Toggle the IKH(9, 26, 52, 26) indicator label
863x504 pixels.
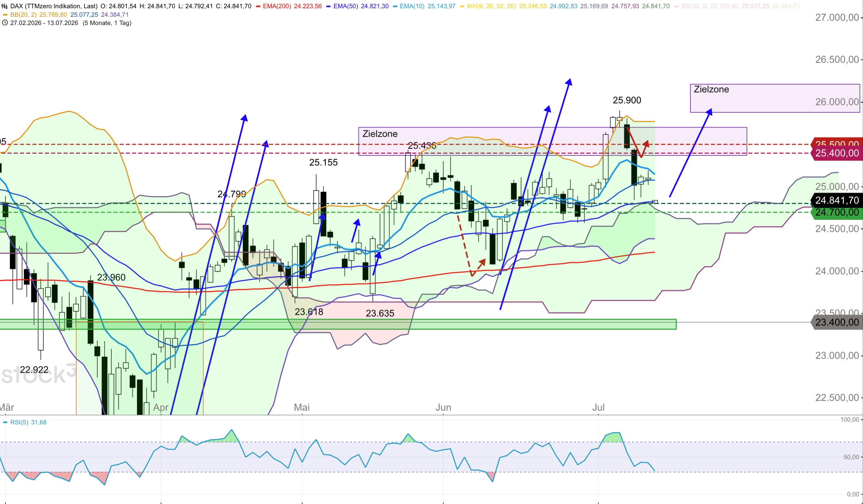pos(491,6)
